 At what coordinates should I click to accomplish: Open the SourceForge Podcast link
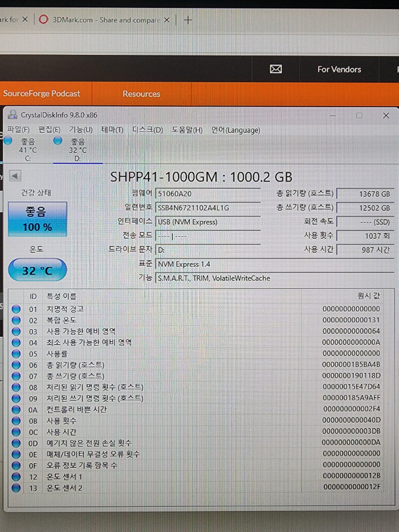pos(41,93)
